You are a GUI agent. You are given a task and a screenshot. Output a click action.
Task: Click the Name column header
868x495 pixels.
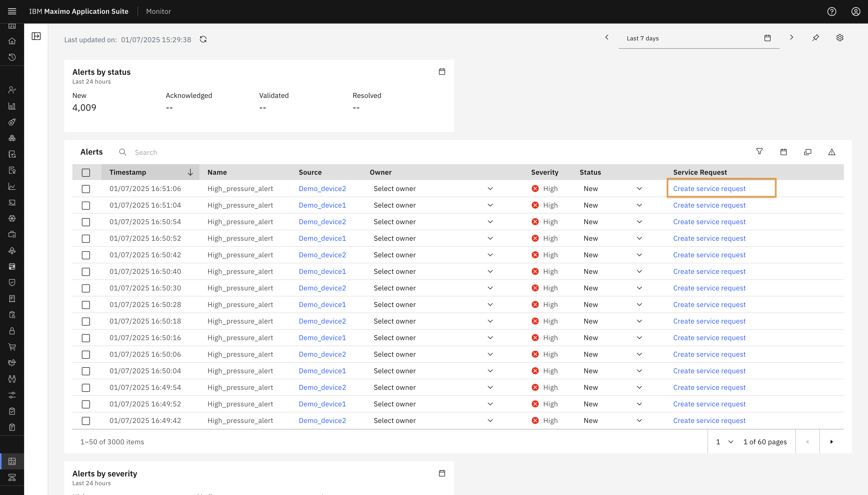pyautogui.click(x=217, y=172)
